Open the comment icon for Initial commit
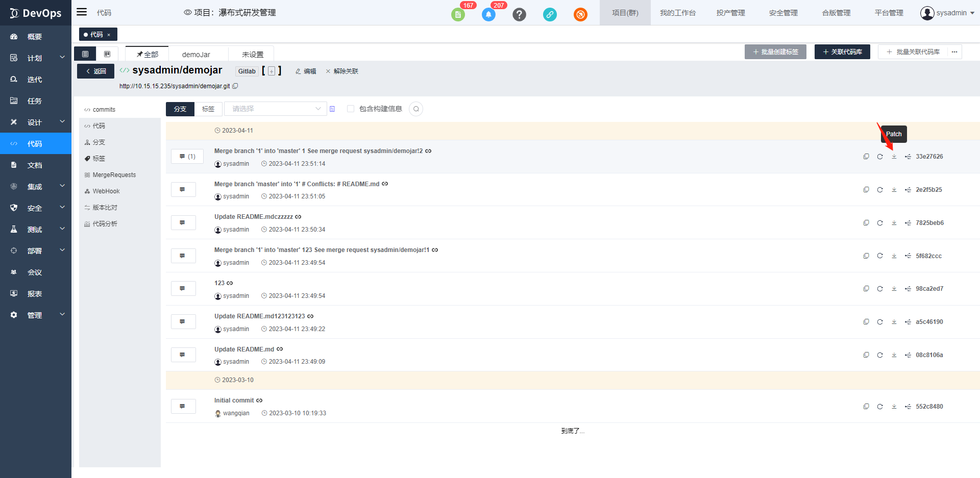The width and height of the screenshot is (980, 478). tap(183, 407)
